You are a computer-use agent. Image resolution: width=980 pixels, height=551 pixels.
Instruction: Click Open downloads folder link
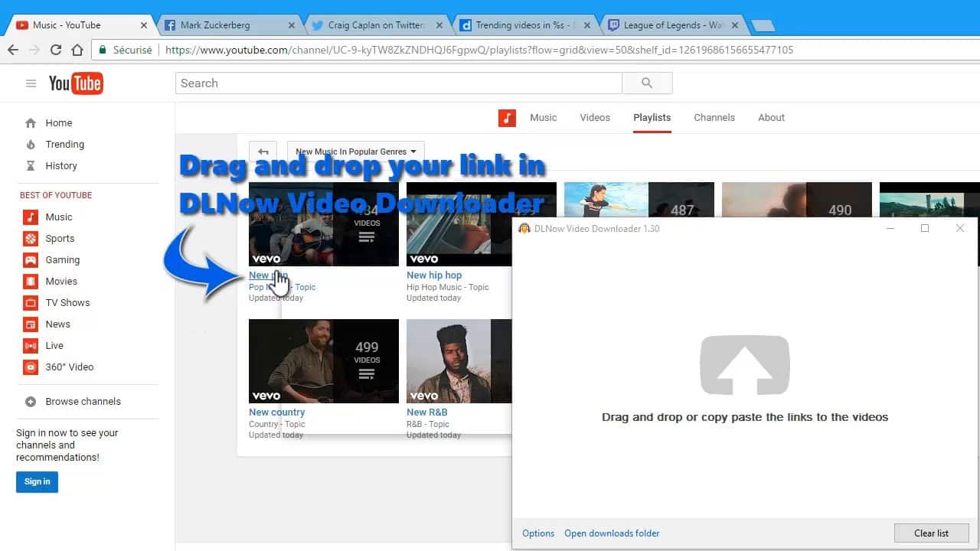click(x=612, y=533)
